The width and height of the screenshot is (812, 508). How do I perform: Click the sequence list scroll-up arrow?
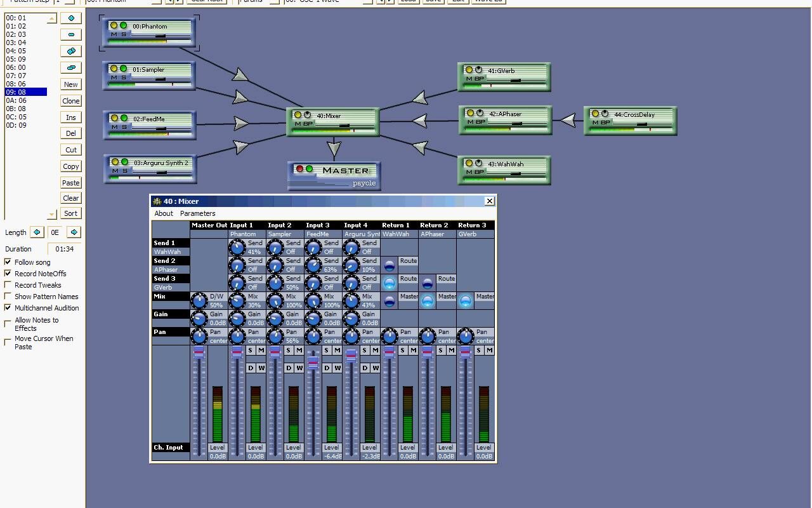click(x=52, y=19)
